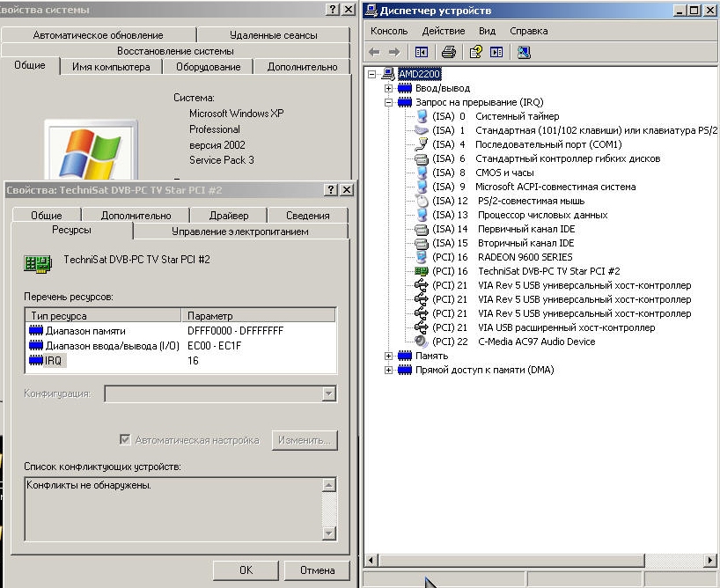Click the Help question mark in TechniSat dialog

[331, 190]
